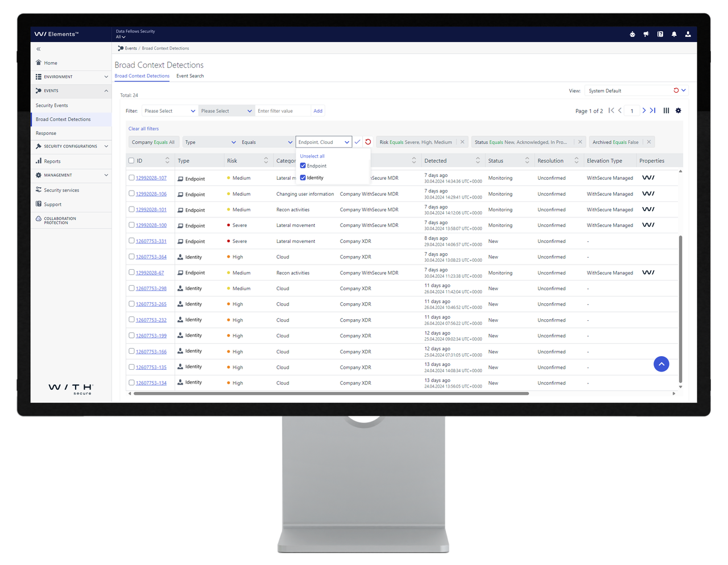This screenshot has width=728, height=565.
Task: Open Security Events in the sidebar
Action: click(51, 105)
